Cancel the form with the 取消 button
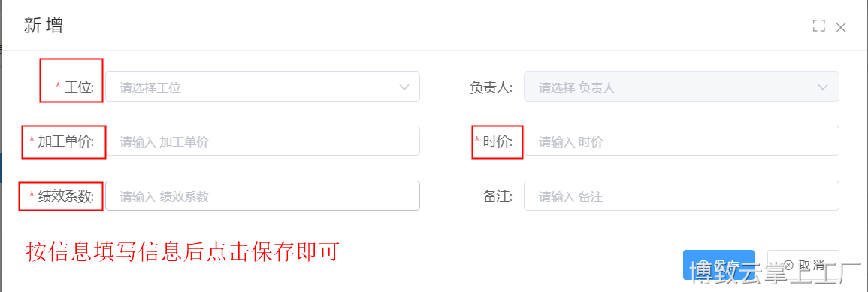868x292 pixels. (803, 265)
